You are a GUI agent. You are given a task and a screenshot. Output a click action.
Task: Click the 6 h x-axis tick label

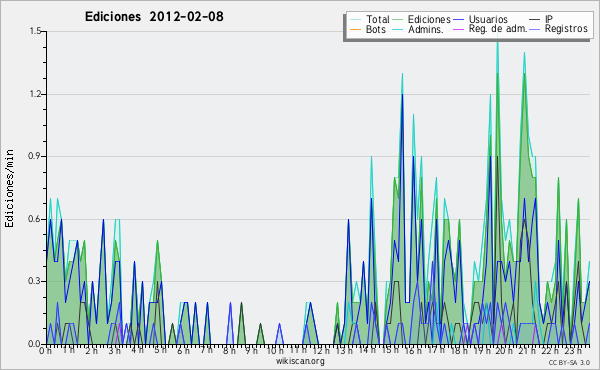click(183, 350)
